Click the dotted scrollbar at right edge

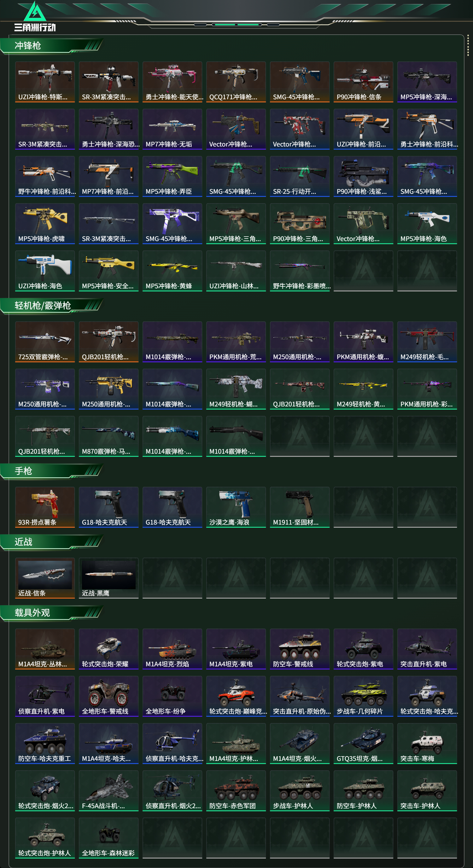pyautogui.click(x=468, y=45)
